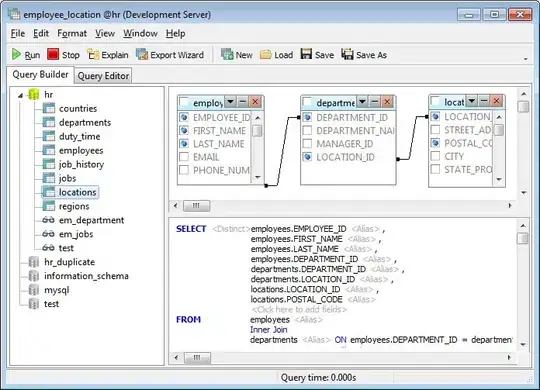Click the Inner Join link in the FROM clause
Screen dimensions: 540x390
[269, 330]
